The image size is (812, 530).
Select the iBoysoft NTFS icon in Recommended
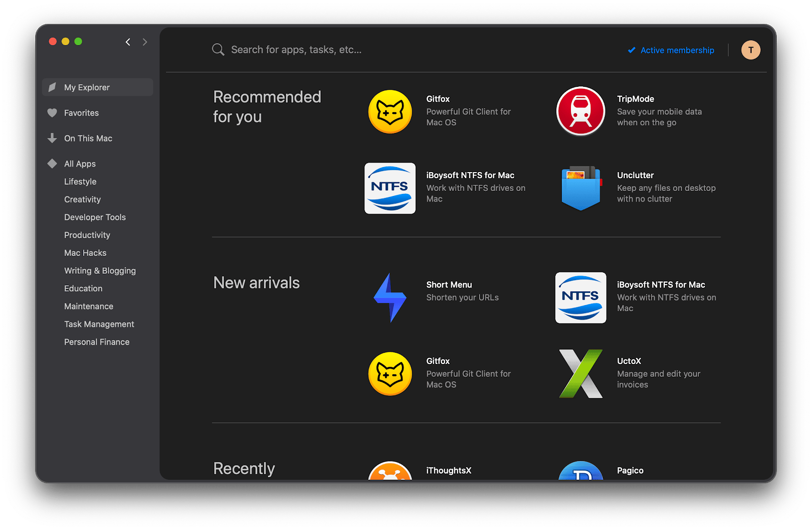coord(390,188)
